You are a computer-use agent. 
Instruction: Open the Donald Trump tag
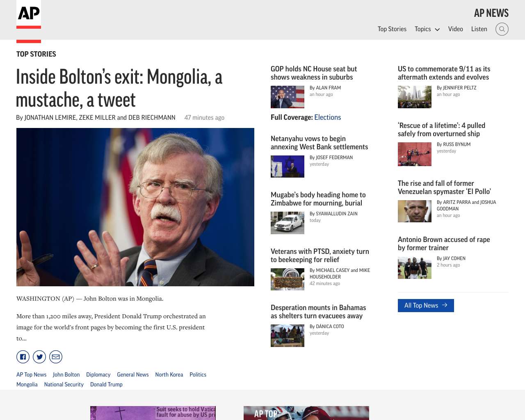tap(106, 384)
